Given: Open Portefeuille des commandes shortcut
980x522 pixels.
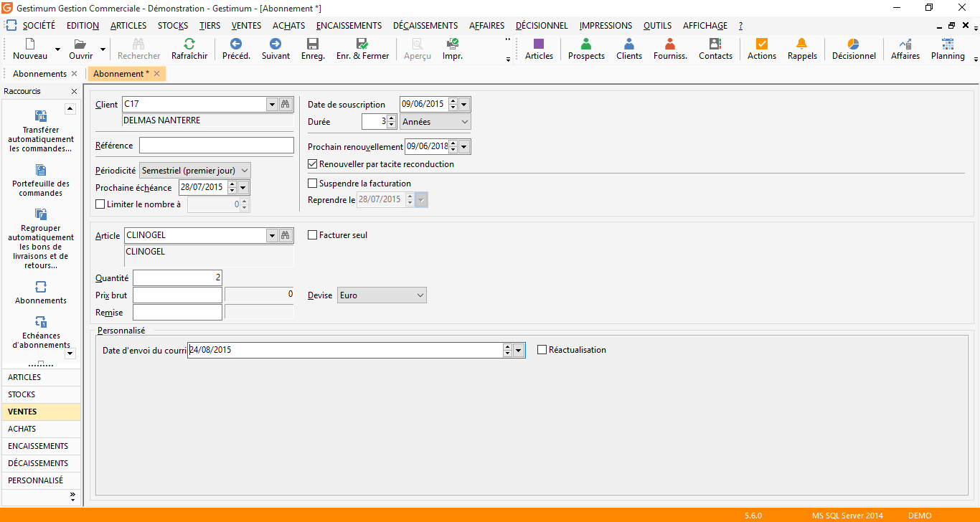Looking at the screenshot, I should [x=41, y=181].
